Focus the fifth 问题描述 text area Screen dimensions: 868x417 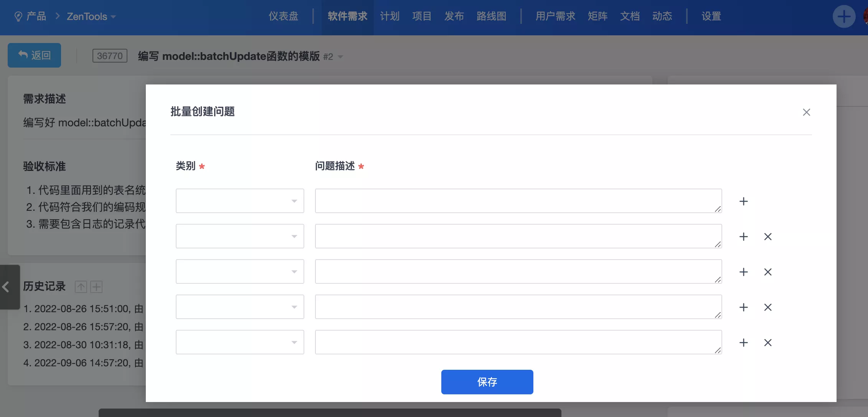tap(518, 342)
